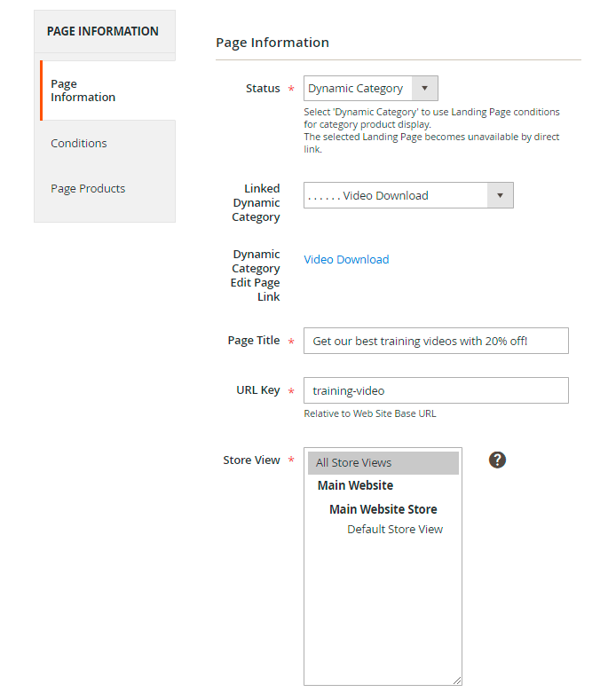Click into the Page Title field

[x=436, y=341]
